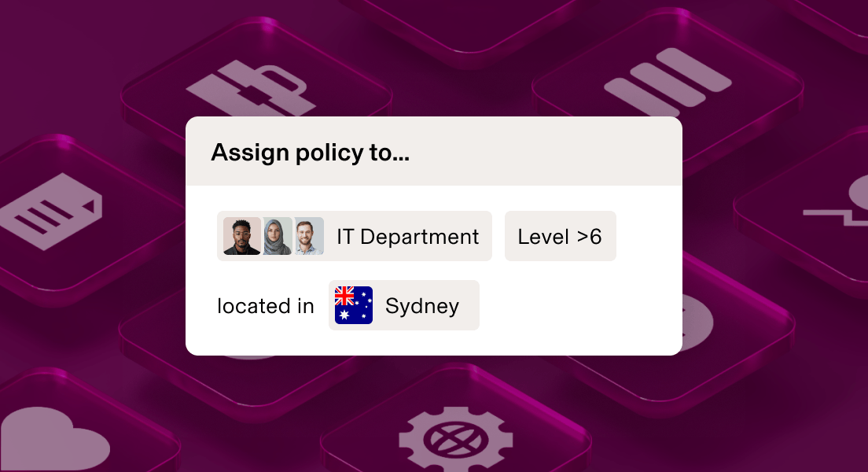Select the located in label

(x=266, y=306)
